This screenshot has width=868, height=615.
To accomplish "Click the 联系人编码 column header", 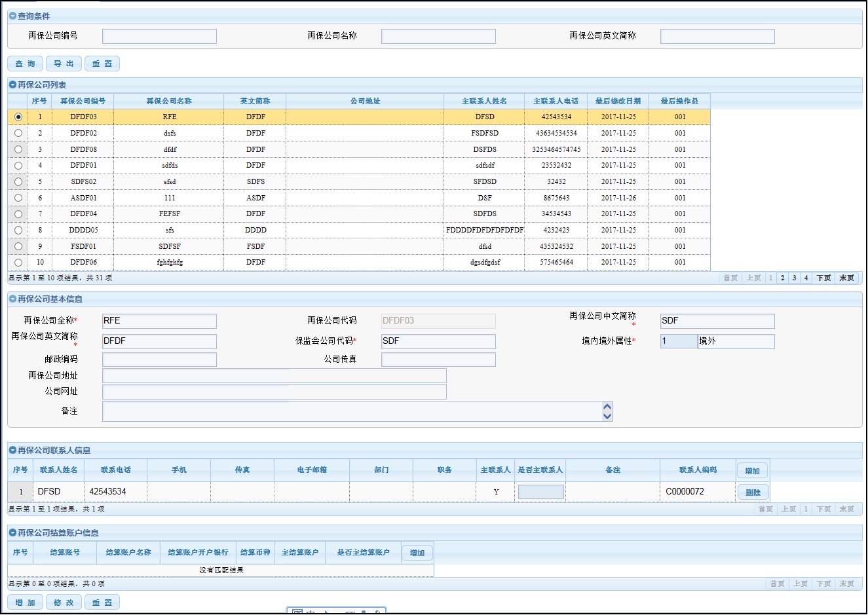I will 698,470.
